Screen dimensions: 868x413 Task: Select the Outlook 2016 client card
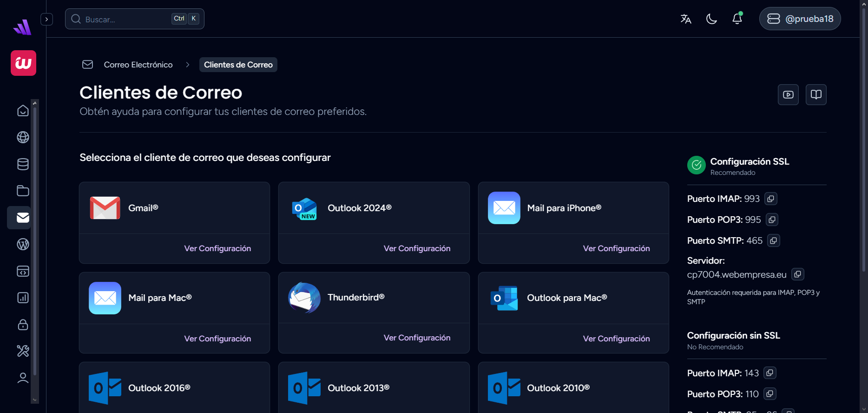[174, 387]
